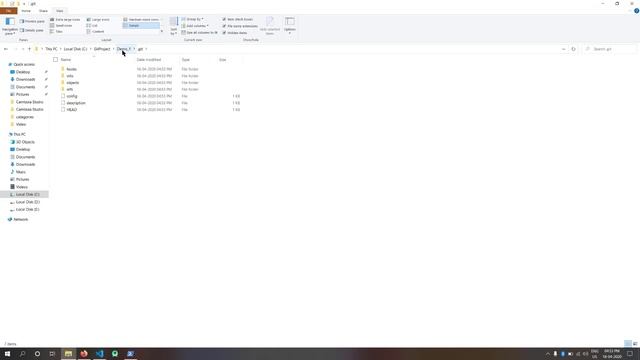Viewport: 640px width, 360px height.
Task: Toggle the Preview pane button
Action: (32, 21)
